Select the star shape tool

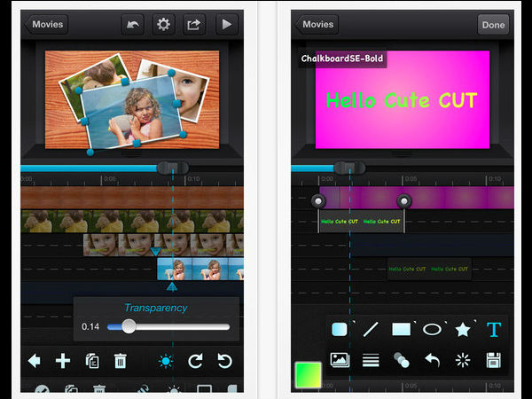(463, 329)
